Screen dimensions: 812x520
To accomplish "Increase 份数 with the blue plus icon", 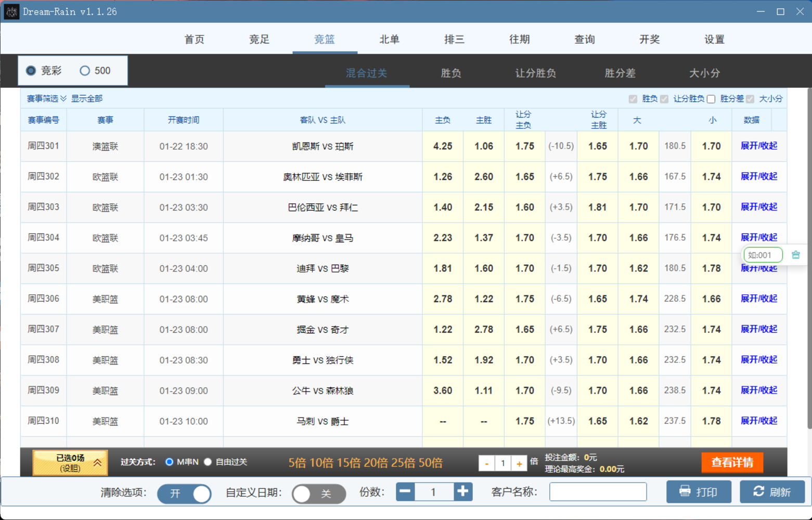I will point(462,491).
